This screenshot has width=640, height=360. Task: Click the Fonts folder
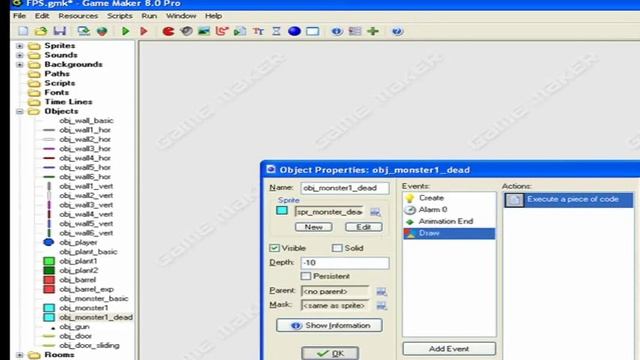56,93
